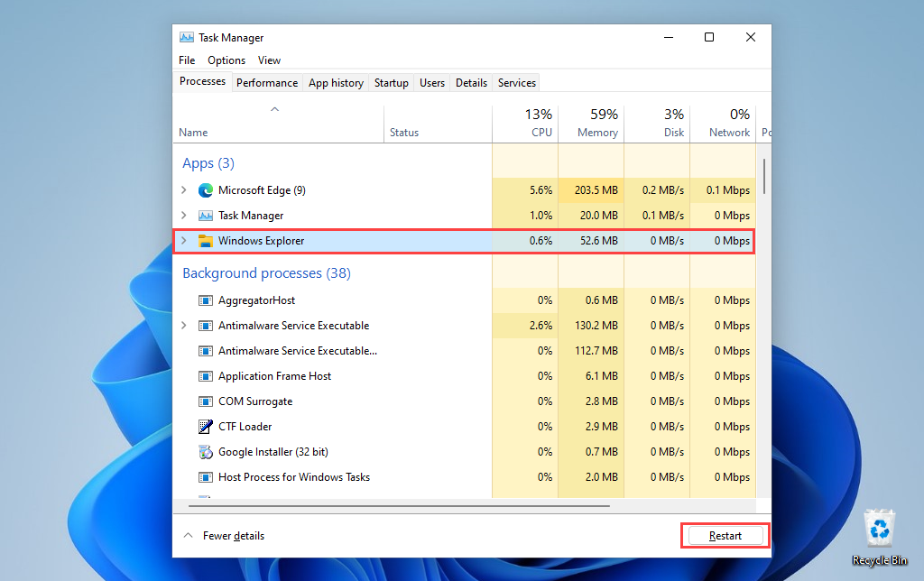Expand Antimalware Service Executable process tree
This screenshot has height=581, width=924.
tap(184, 326)
